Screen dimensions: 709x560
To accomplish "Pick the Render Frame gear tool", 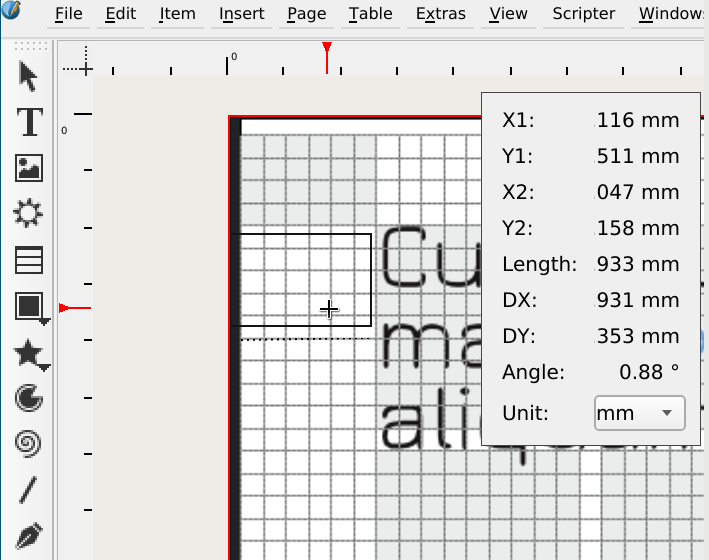I will click(29, 213).
